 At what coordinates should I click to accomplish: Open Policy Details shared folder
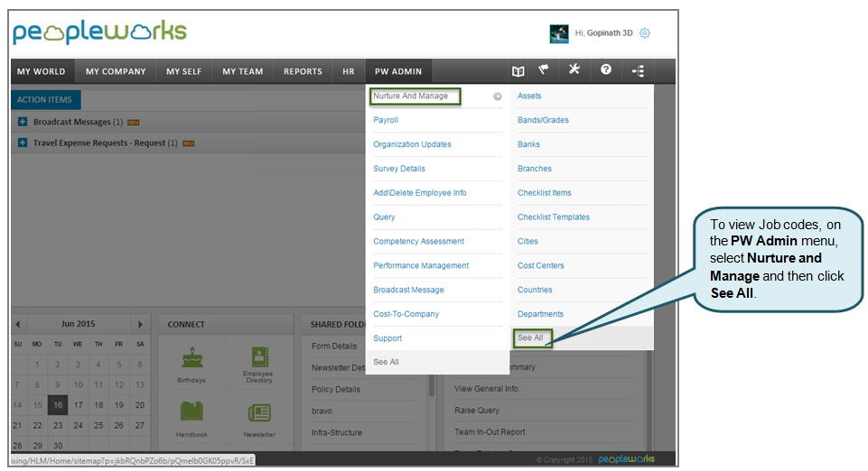(x=336, y=389)
